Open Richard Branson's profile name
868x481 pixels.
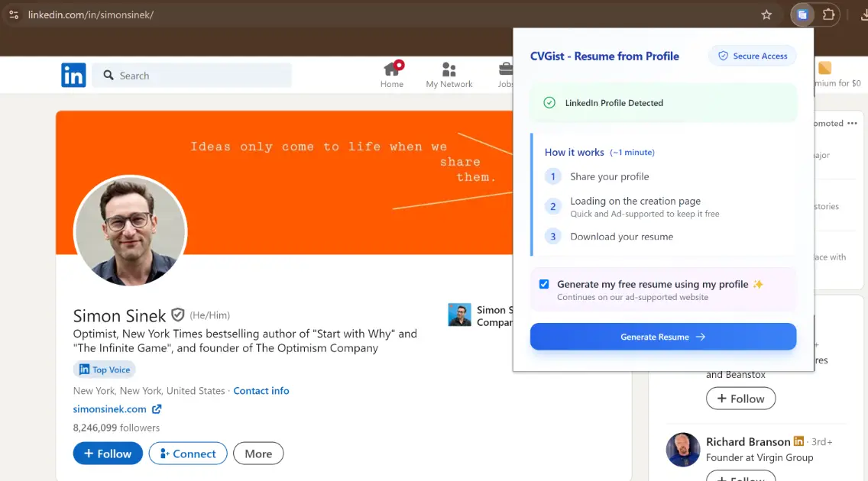tap(747, 442)
